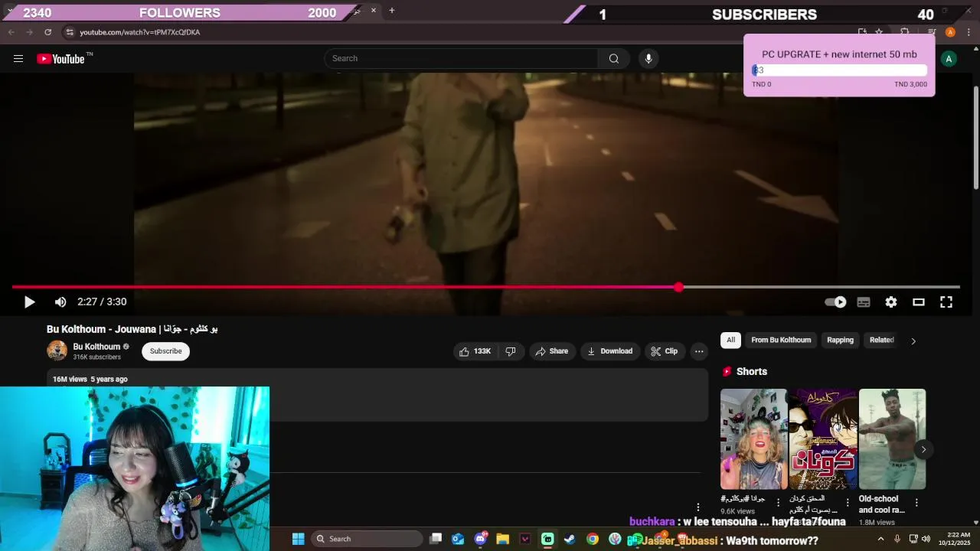Click the YouTube search magnifier button

tap(614, 59)
